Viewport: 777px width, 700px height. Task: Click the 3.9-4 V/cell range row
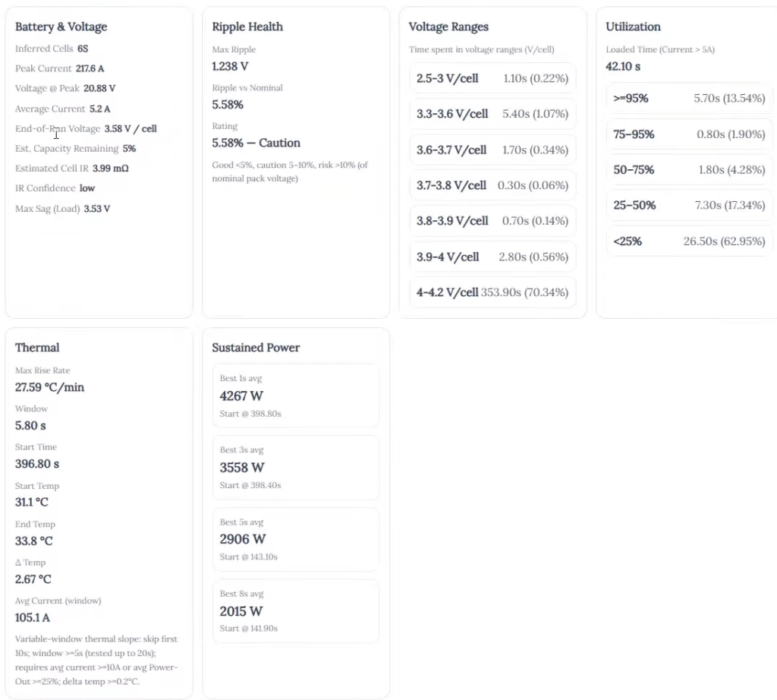click(492, 257)
